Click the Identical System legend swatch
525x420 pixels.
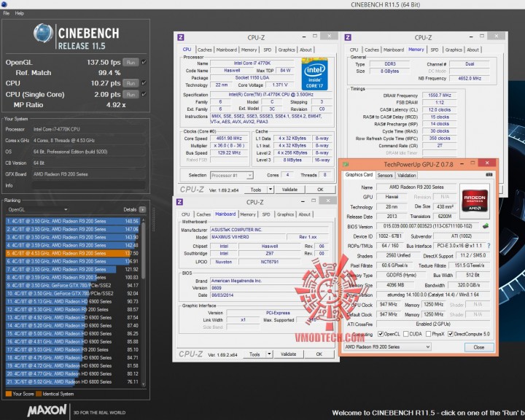pyautogui.click(x=39, y=394)
